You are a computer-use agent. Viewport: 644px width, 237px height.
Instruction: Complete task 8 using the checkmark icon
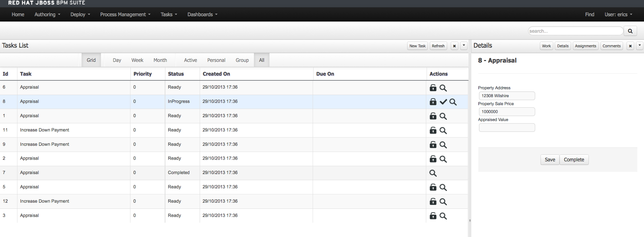(443, 102)
